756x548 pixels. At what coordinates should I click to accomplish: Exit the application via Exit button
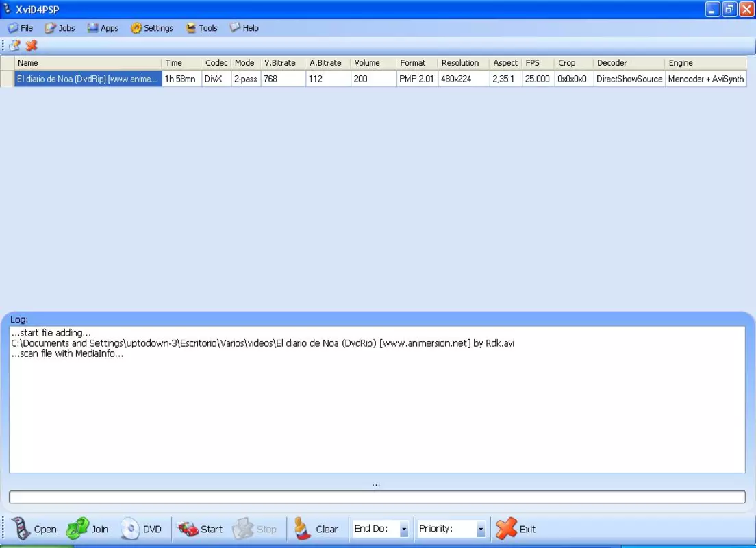(516, 529)
